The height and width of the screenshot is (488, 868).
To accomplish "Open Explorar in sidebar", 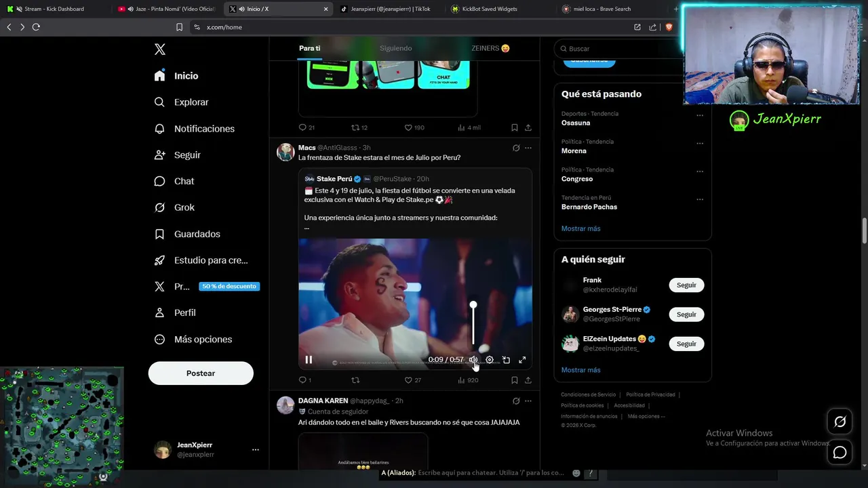I will pyautogui.click(x=181, y=102).
